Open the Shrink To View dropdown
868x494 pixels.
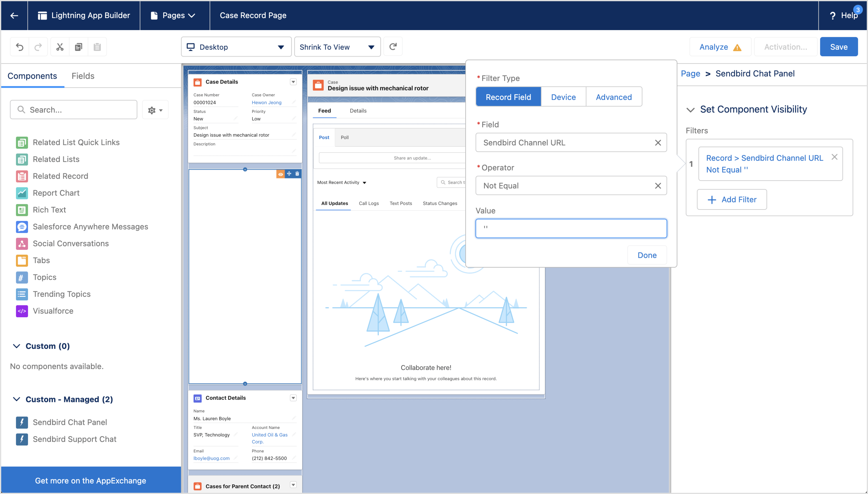337,47
